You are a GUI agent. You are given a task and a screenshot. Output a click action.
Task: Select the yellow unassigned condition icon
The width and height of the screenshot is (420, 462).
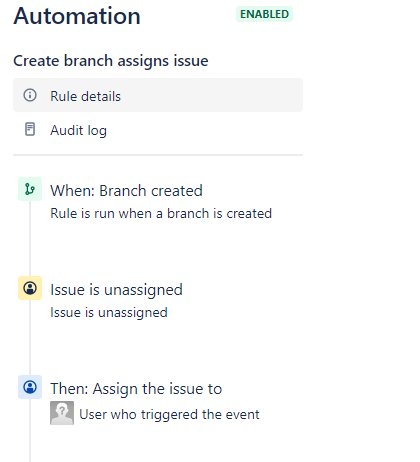[x=30, y=288]
